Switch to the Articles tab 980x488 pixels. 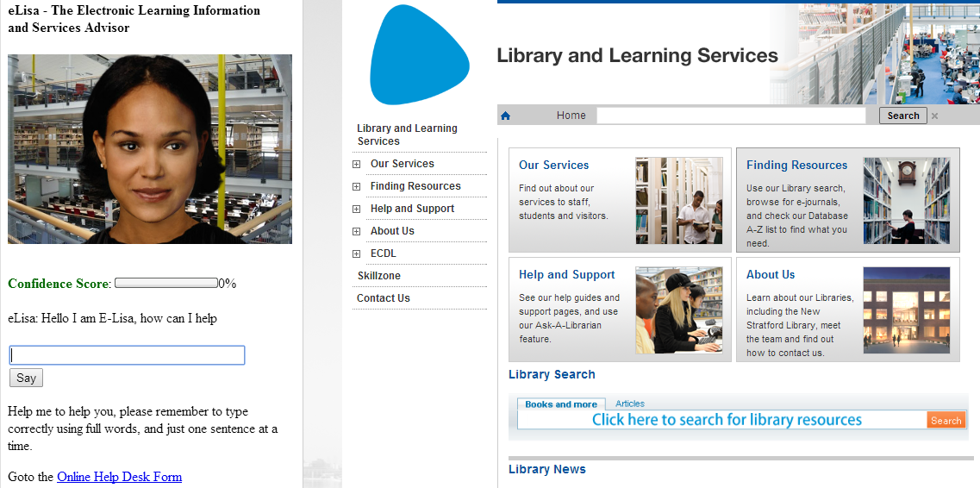[x=630, y=404]
